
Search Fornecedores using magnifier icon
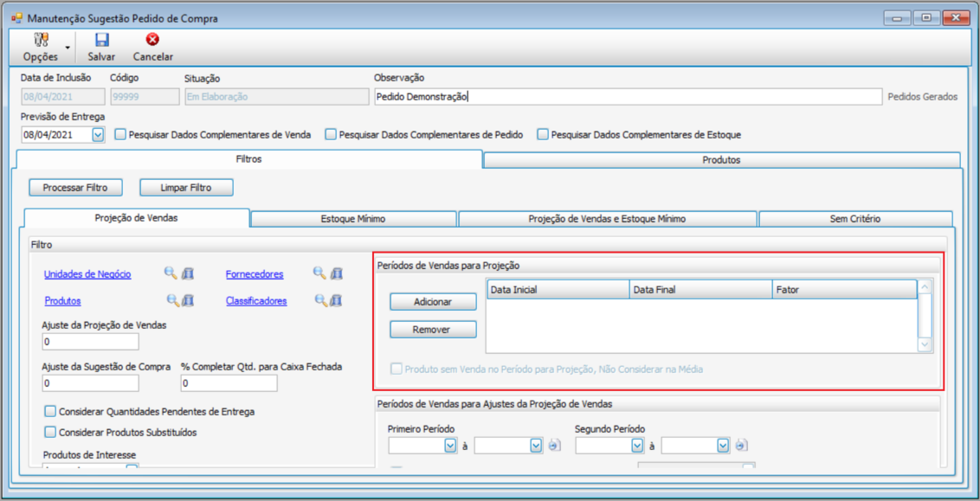pos(319,273)
